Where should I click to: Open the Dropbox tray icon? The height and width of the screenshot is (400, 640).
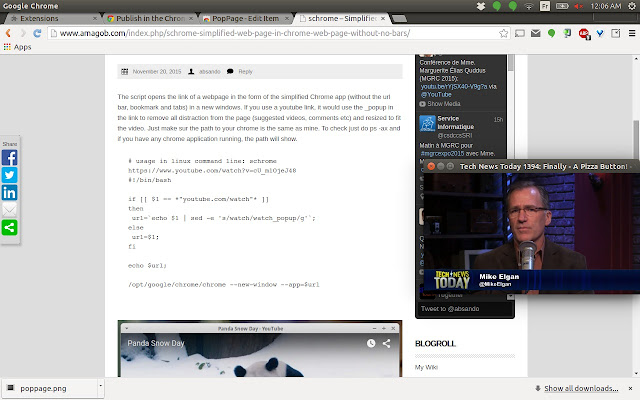pyautogui.click(x=481, y=6)
